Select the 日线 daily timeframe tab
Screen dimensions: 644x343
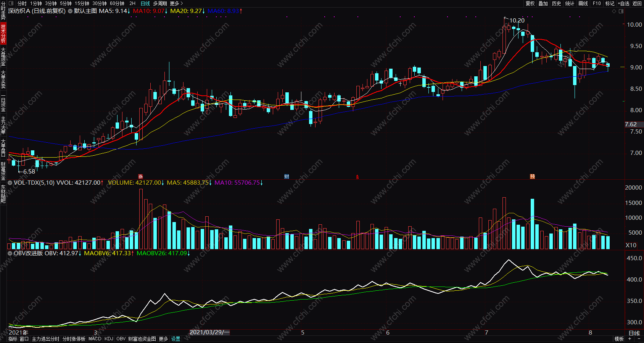(145, 3)
